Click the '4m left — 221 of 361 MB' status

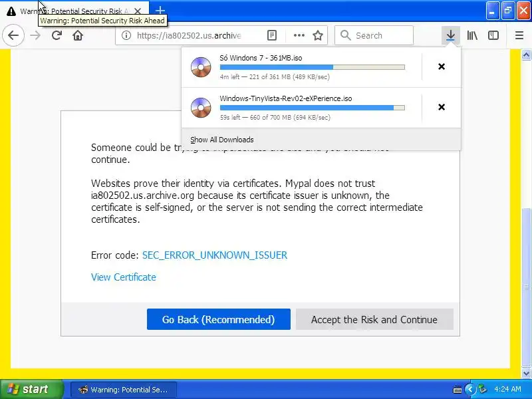click(275, 76)
